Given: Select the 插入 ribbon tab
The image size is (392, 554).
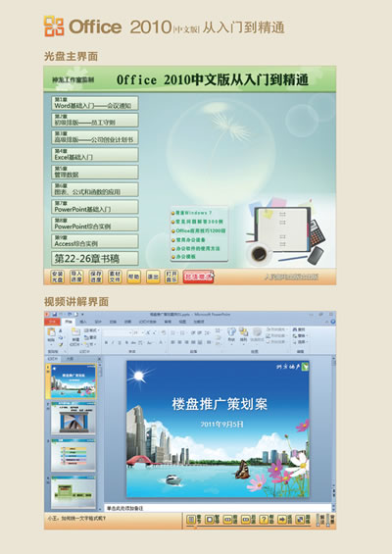Looking at the screenshot, I should [x=83, y=322].
